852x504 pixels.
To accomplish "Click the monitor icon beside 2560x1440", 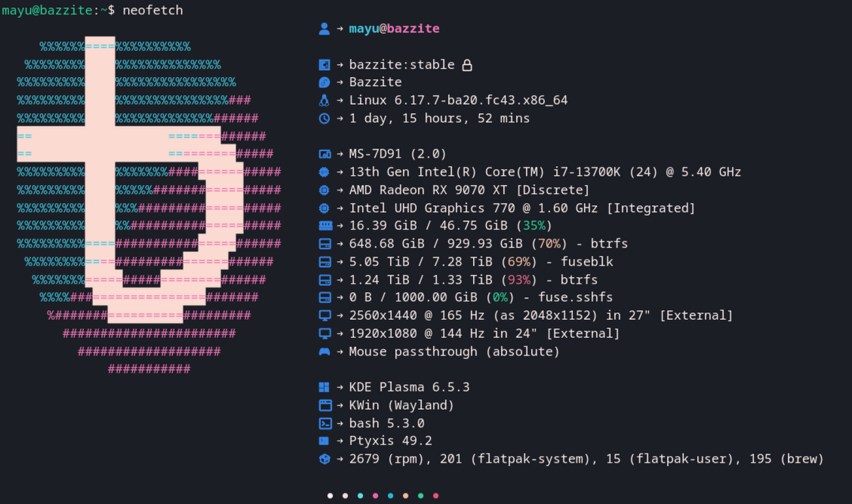I will pos(324,315).
